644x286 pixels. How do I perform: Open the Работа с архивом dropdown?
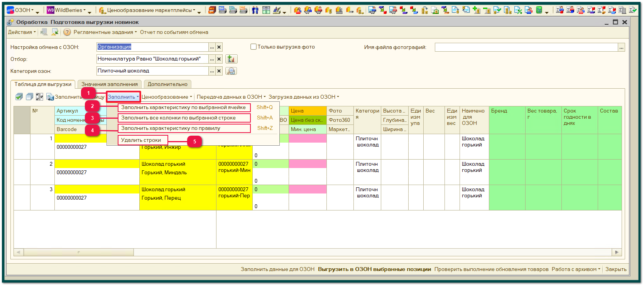tap(576, 269)
